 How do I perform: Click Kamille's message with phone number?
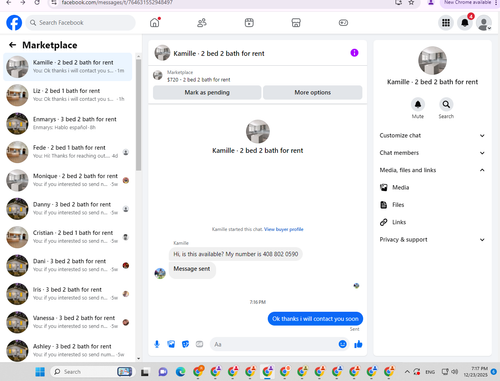click(x=235, y=254)
